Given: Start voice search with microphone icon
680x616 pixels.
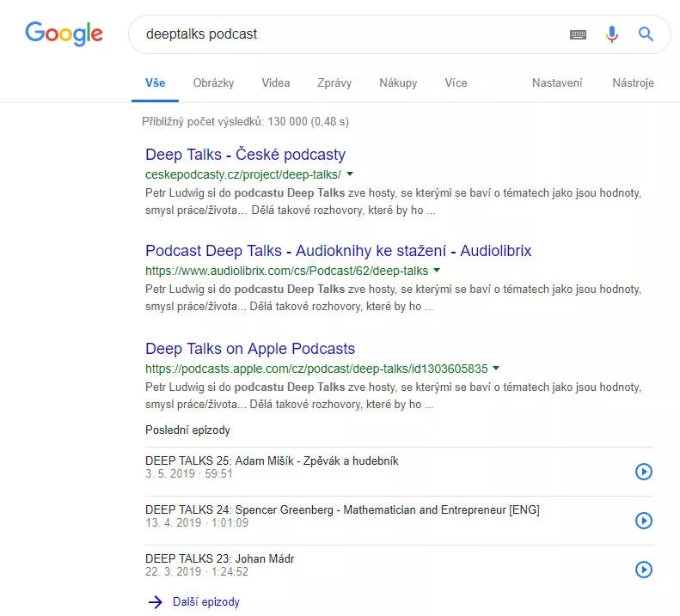Looking at the screenshot, I should point(612,34).
